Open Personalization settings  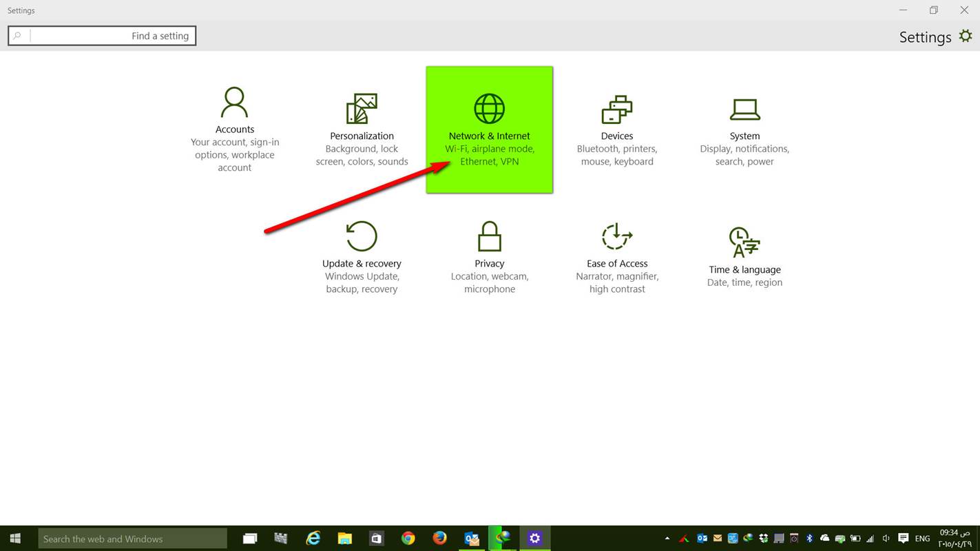click(x=362, y=129)
